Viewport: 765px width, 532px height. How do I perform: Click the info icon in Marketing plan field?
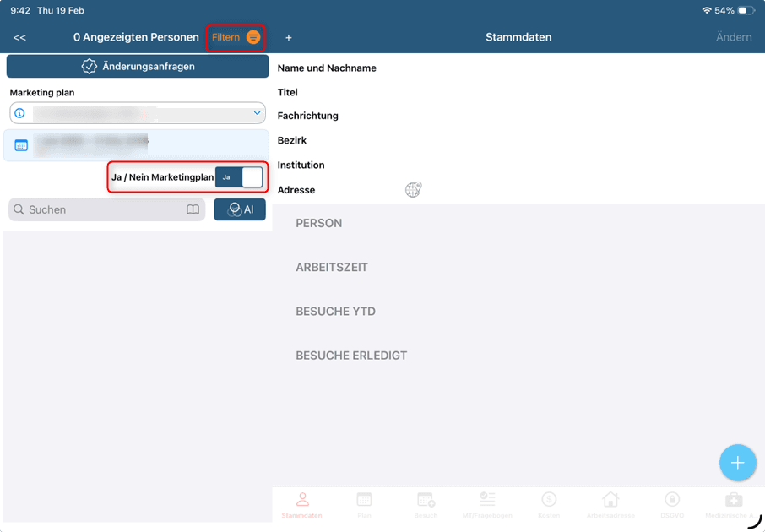tap(20, 113)
